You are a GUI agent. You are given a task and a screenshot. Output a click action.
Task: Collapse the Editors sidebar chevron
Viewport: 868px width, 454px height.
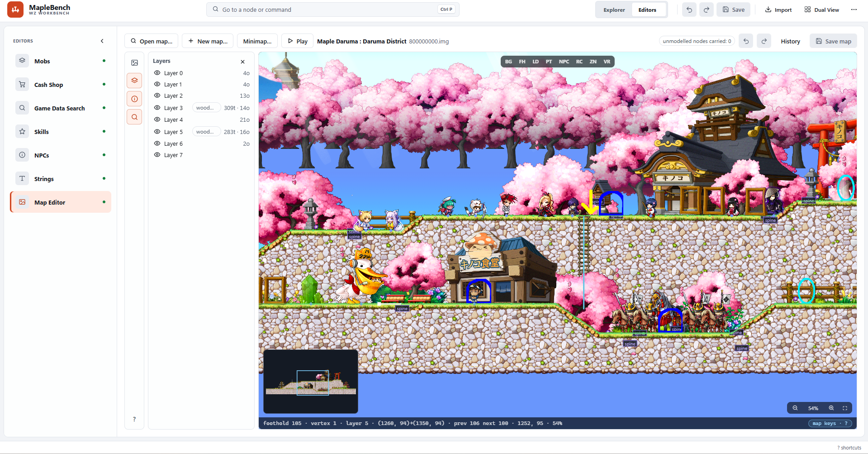102,41
